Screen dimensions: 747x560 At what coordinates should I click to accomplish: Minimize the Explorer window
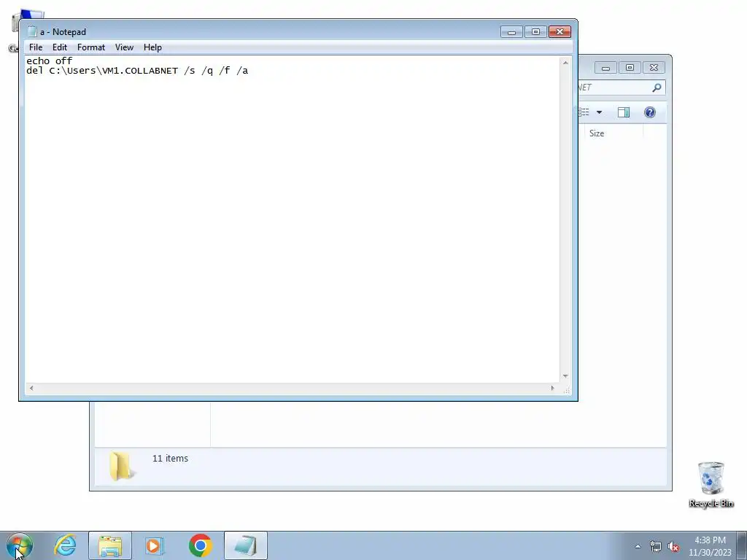(605, 68)
